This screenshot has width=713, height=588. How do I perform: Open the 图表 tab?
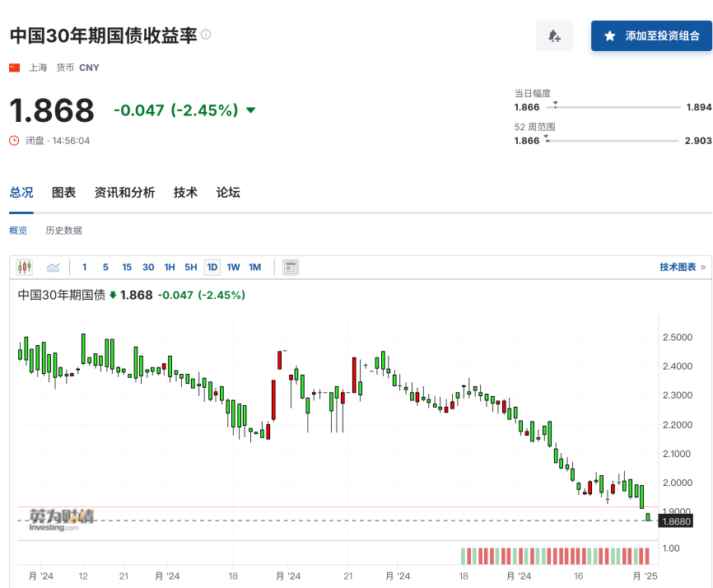coord(63,193)
